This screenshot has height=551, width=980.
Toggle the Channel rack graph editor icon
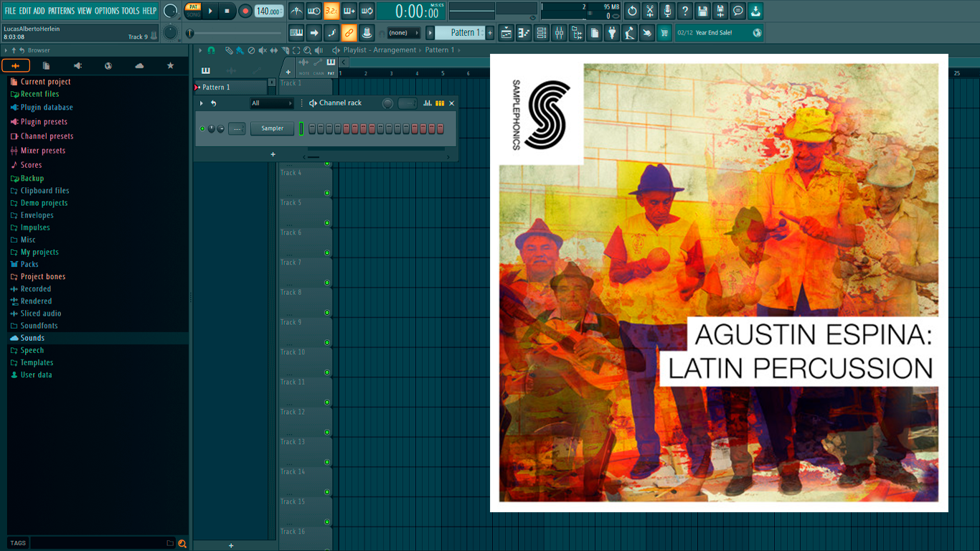point(428,103)
